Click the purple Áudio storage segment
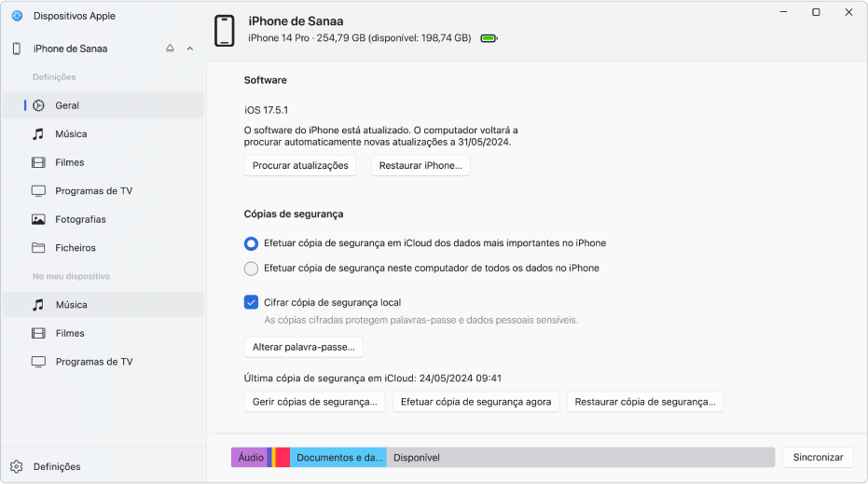The image size is (868, 484). point(249,457)
